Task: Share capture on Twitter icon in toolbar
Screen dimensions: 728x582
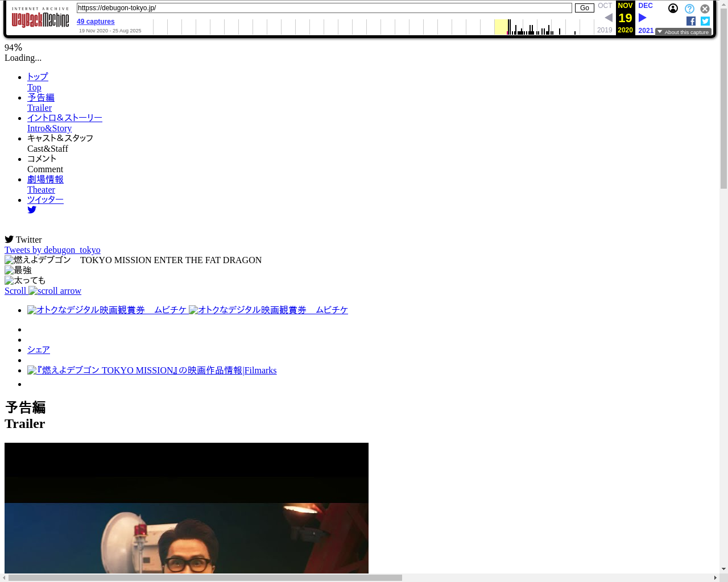Action: click(x=705, y=21)
